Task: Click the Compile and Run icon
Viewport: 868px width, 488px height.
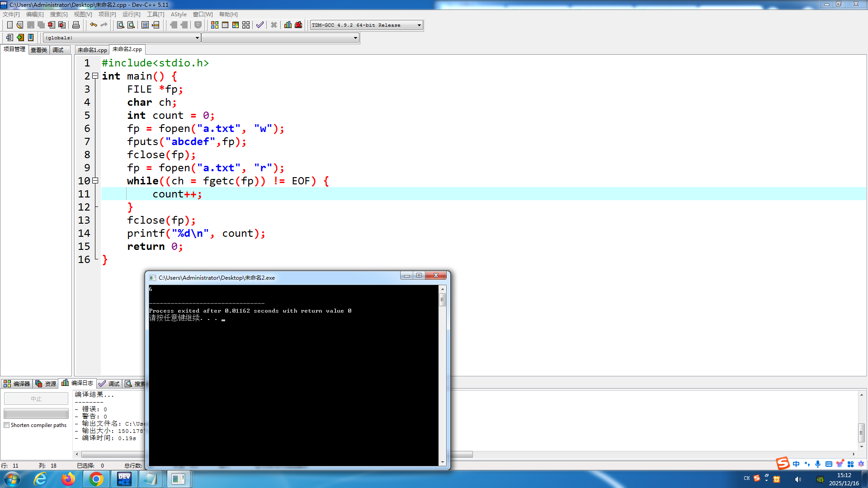Action: (236, 25)
